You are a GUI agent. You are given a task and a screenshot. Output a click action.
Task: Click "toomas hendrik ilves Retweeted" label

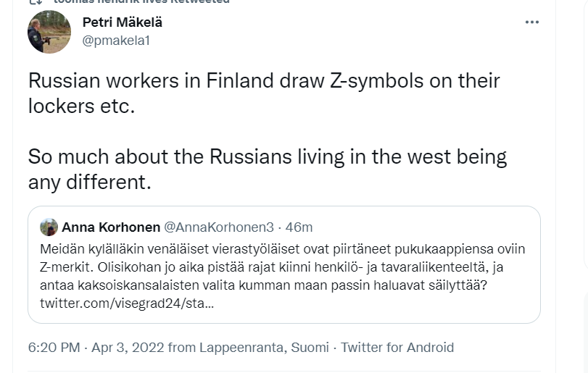pos(141,2)
